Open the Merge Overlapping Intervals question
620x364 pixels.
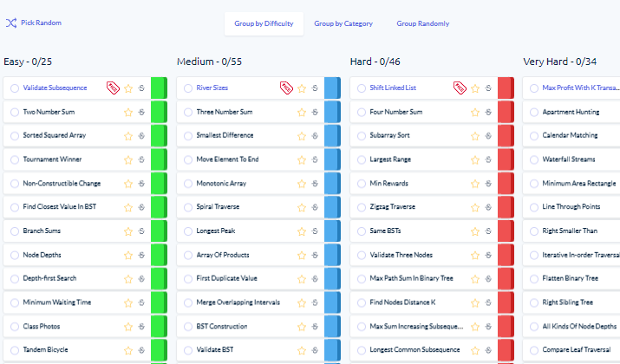238,302
